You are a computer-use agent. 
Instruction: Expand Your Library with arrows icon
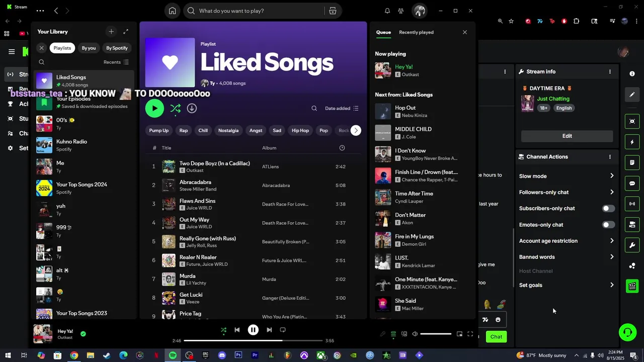[126, 32]
